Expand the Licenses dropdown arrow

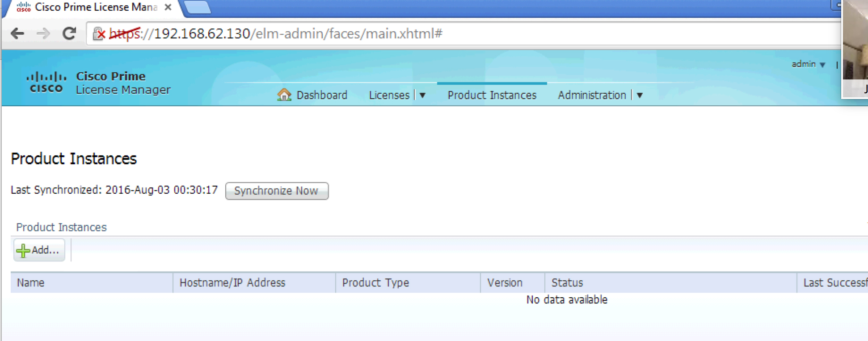[422, 96]
